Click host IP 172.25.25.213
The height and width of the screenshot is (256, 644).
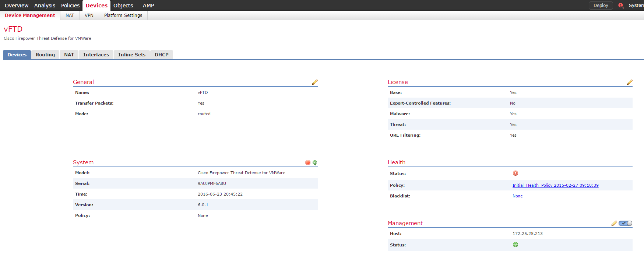click(527, 234)
